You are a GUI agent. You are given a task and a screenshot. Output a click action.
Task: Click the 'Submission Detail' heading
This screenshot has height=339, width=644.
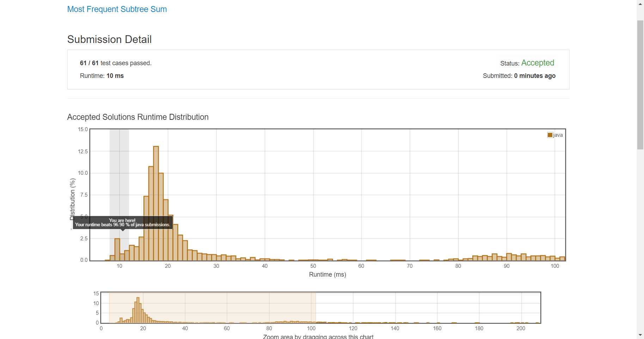109,39
